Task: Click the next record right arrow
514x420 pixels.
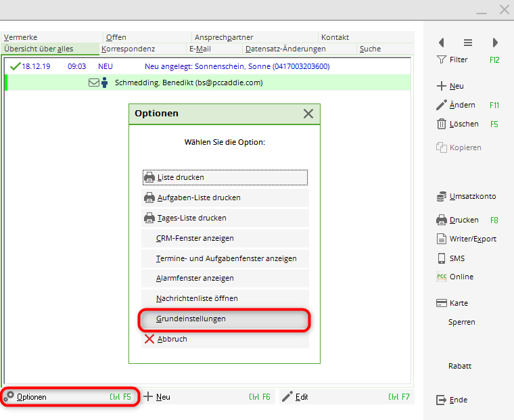Action: click(x=496, y=42)
